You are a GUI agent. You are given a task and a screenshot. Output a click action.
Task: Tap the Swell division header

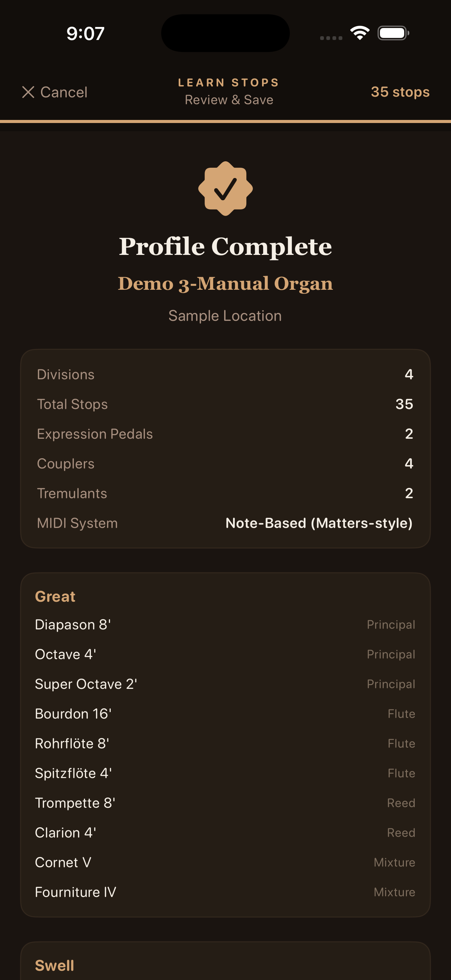pyautogui.click(x=55, y=965)
